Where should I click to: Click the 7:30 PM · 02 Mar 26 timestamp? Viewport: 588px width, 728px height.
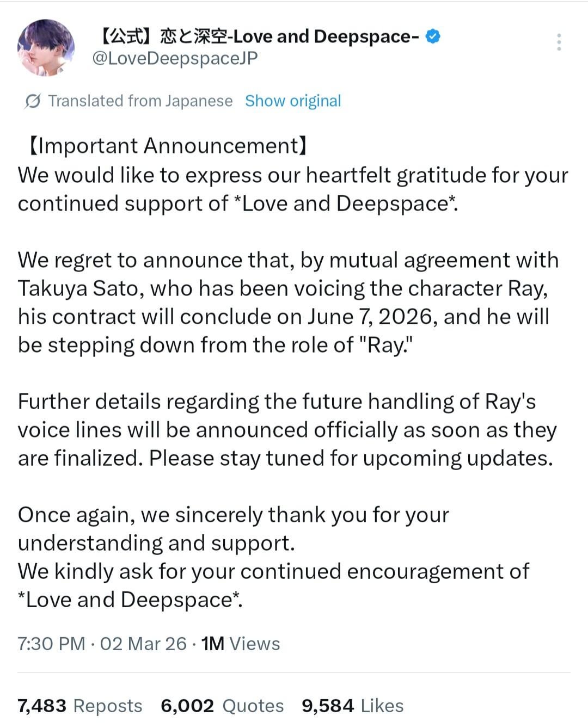point(102,644)
